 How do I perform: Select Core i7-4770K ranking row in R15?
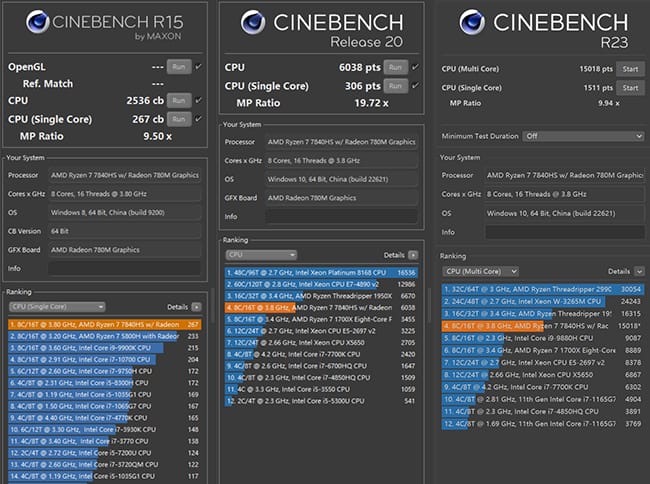point(104,418)
